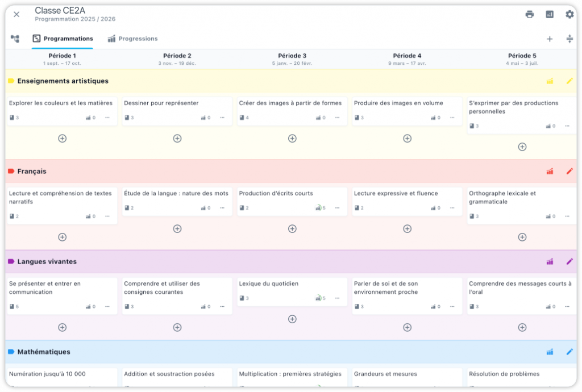This screenshot has width=582, height=392.
Task: Select the Période 2 column header
Action: coord(177,59)
